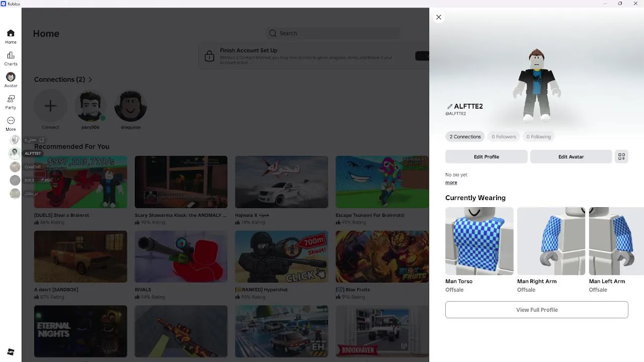Click the 'Currently Wearing' heading

click(475, 198)
